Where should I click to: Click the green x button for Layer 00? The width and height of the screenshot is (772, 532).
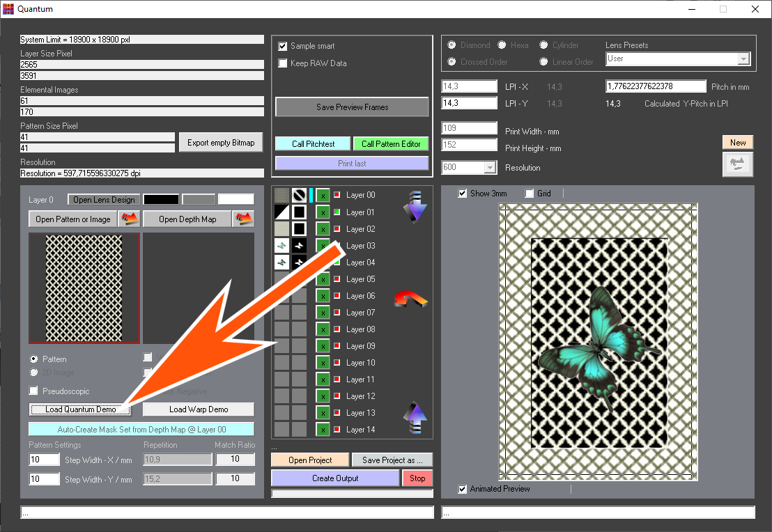pyautogui.click(x=323, y=196)
